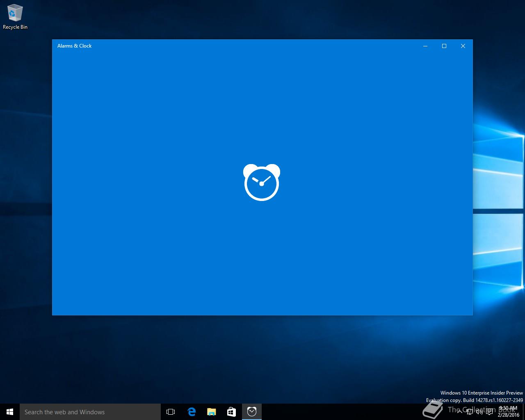Viewport: 525px width, 420px height.
Task: Open the Recycle Bin desktop icon
Action: [15, 17]
